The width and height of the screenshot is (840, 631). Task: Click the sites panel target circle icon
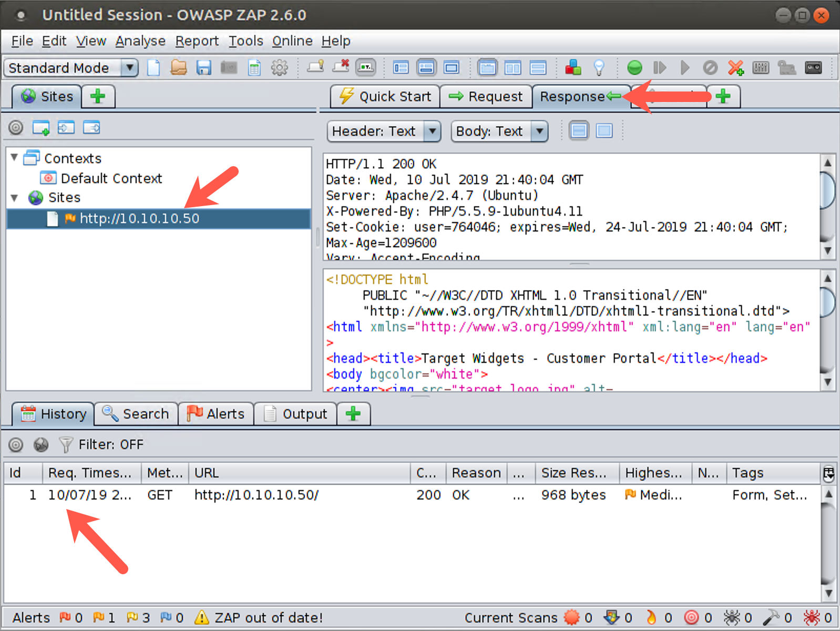coord(16,127)
